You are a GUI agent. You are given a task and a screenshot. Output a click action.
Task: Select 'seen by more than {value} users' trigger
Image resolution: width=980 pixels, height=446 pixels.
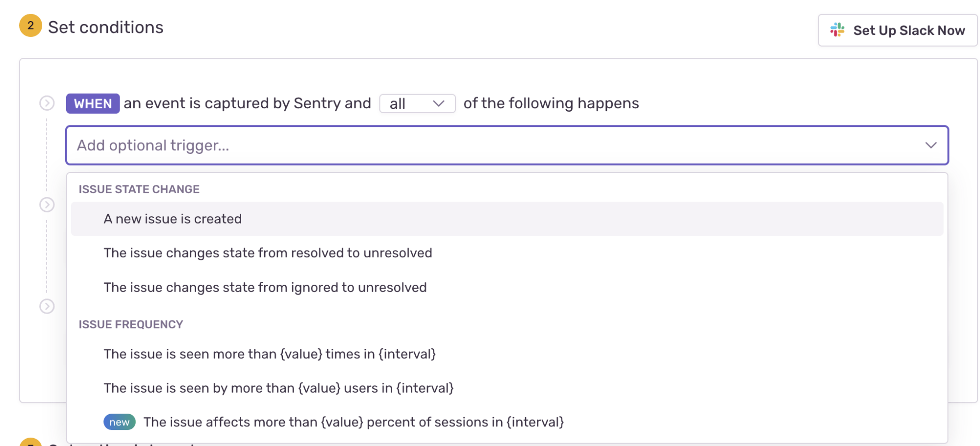[278, 388]
